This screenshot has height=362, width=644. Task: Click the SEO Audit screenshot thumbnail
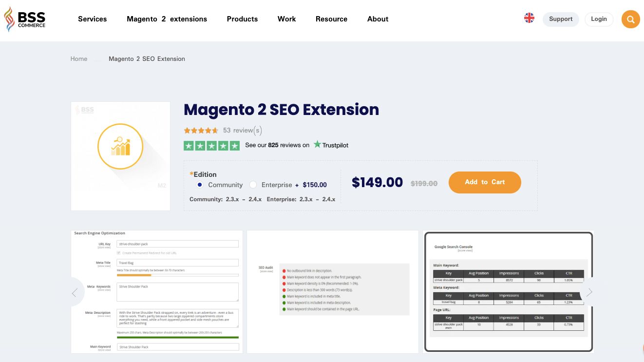[333, 291]
